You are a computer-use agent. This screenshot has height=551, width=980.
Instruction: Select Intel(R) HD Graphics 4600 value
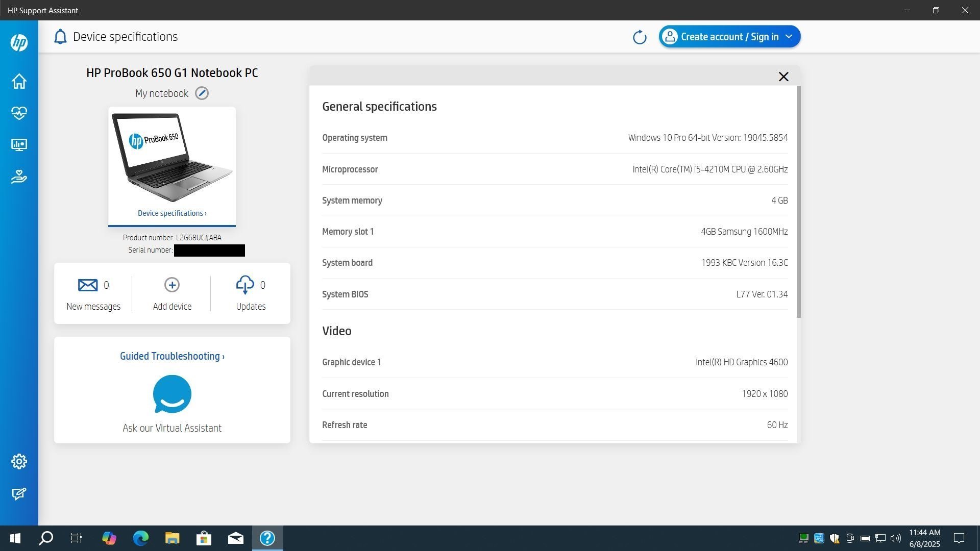click(742, 362)
